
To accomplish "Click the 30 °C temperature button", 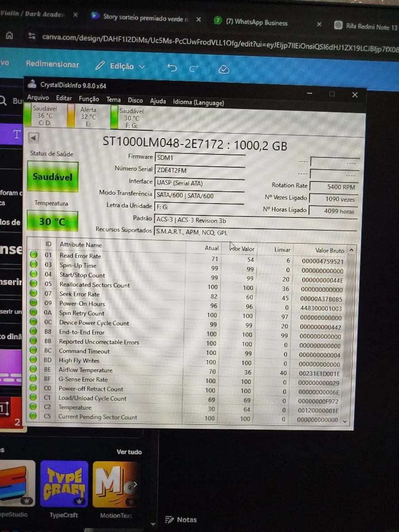I will (x=52, y=221).
